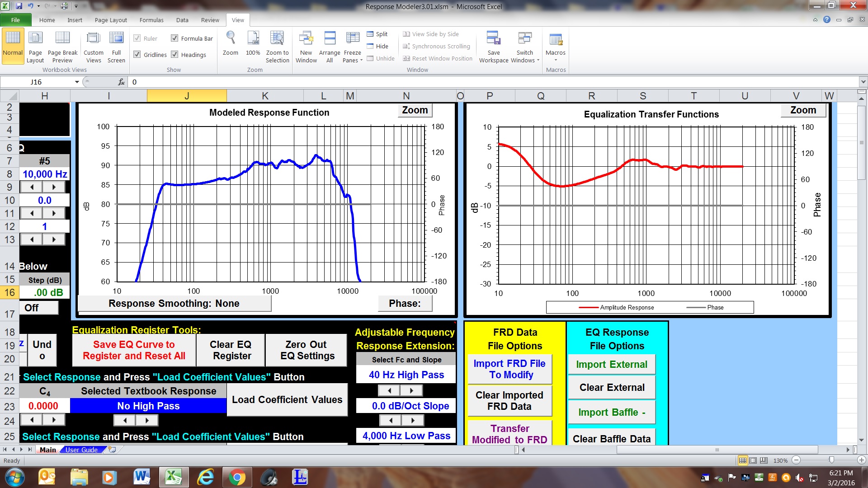Switch status bar to Page Layout view
The height and width of the screenshot is (488, 868).
coord(753,460)
